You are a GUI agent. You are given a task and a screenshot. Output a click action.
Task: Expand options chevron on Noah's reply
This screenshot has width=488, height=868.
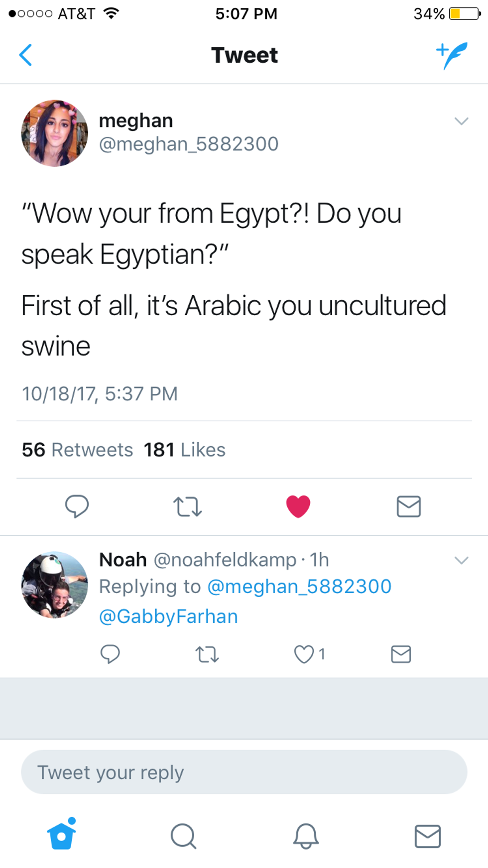pos(462,560)
